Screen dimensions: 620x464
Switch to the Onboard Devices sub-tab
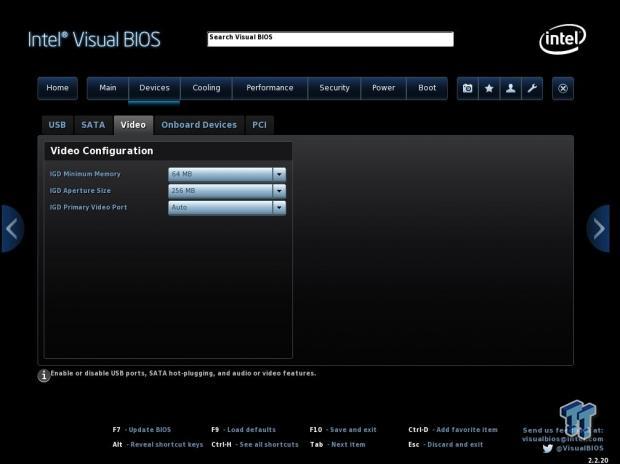point(199,125)
